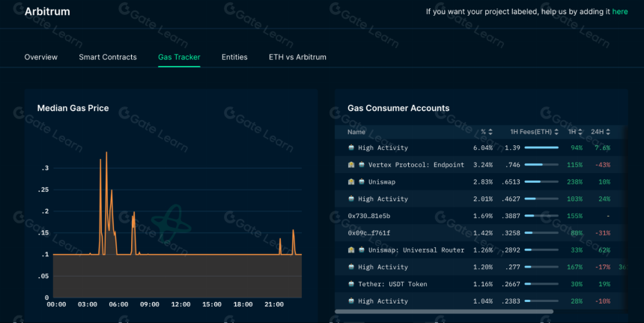Open the 0x730…81e5b account address
This screenshot has width=644, height=323.
tap(369, 216)
